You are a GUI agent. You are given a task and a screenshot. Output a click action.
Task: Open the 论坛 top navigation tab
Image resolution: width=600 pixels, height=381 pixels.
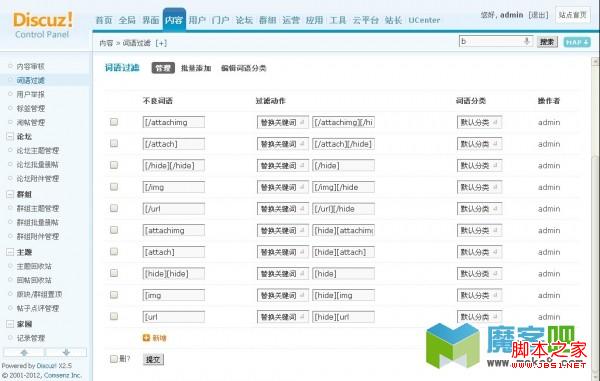[x=244, y=20]
